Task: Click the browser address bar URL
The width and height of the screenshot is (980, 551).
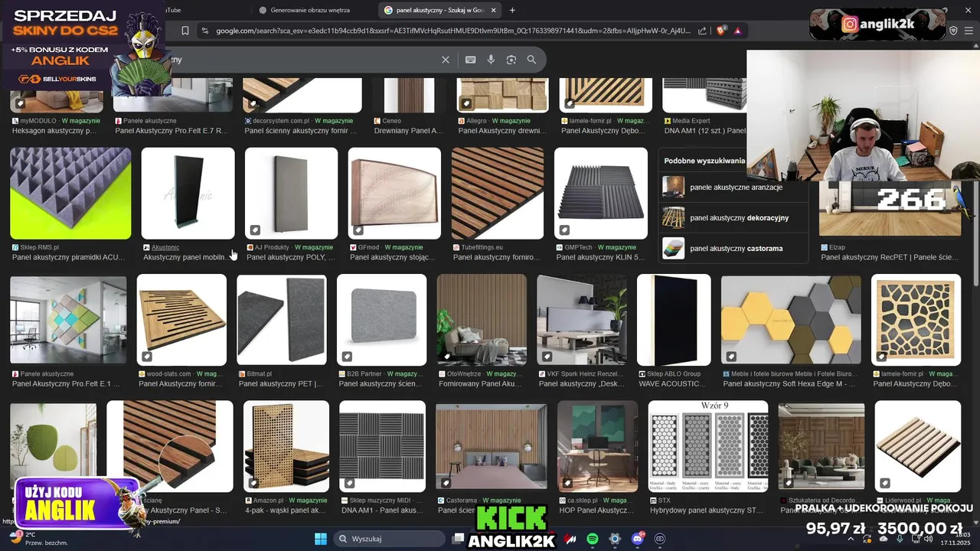Action: pos(452,31)
